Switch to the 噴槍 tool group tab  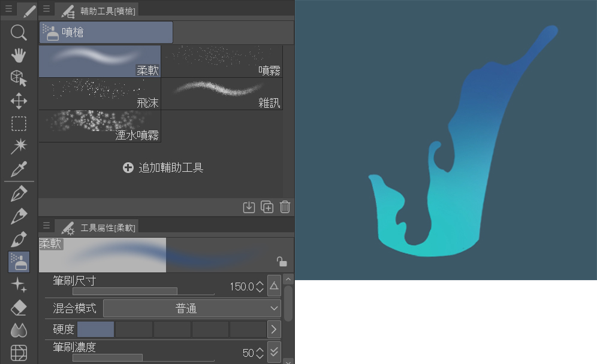pyautogui.click(x=106, y=32)
